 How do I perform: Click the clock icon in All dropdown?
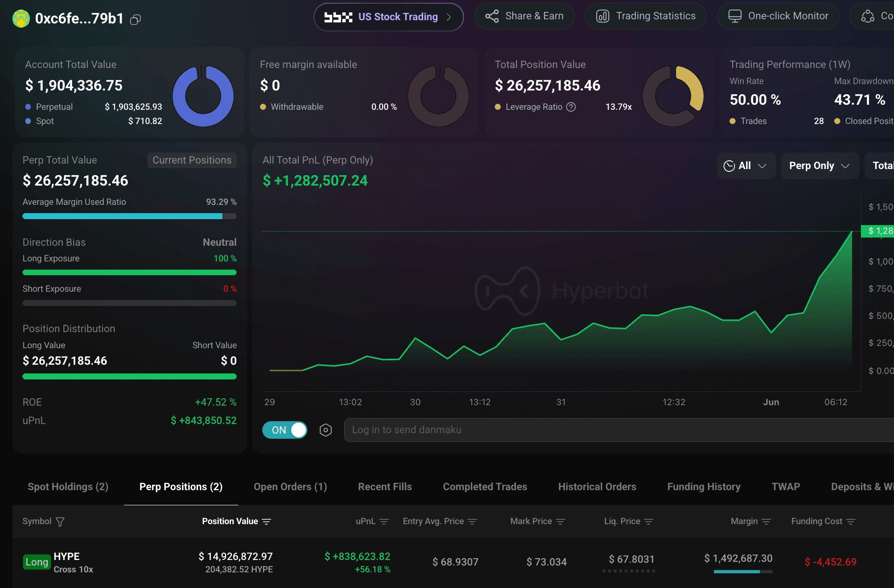pos(729,166)
